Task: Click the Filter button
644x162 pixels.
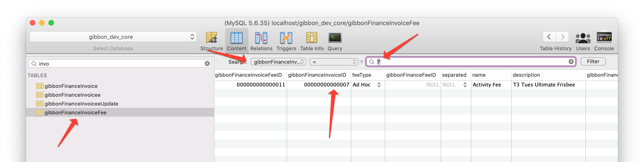Action: (593, 62)
